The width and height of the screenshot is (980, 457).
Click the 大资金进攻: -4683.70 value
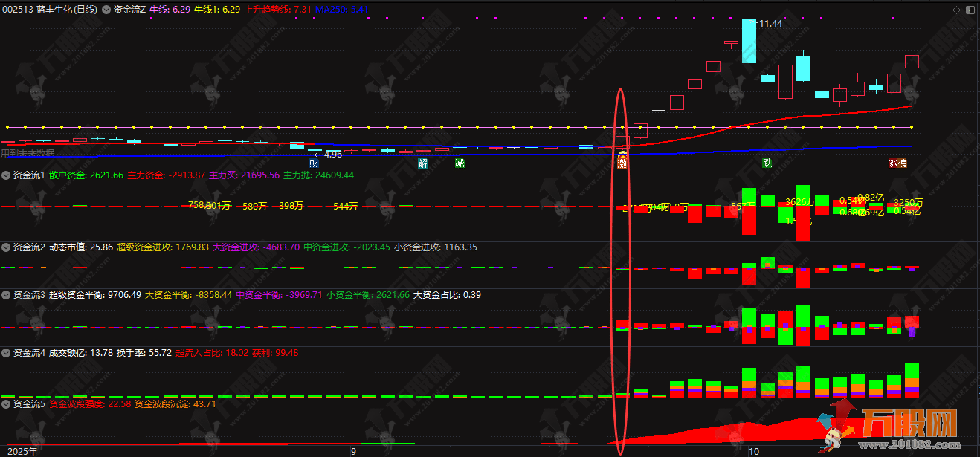(257, 247)
